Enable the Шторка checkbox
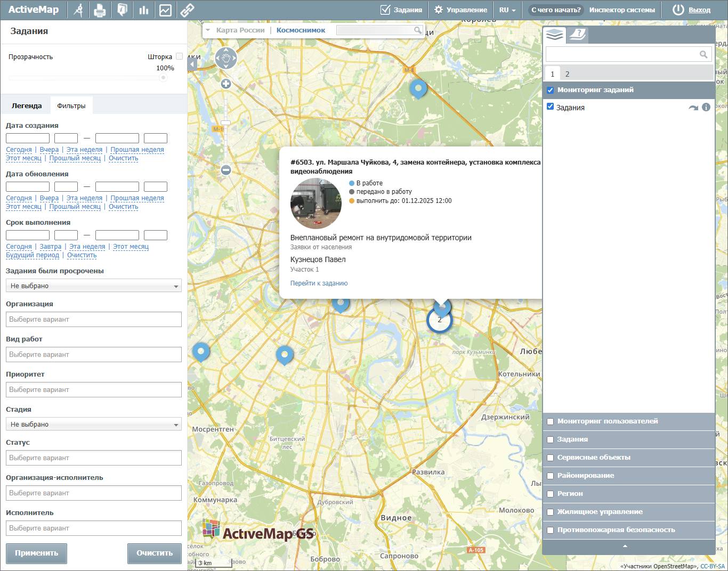728x571 pixels. pos(180,56)
